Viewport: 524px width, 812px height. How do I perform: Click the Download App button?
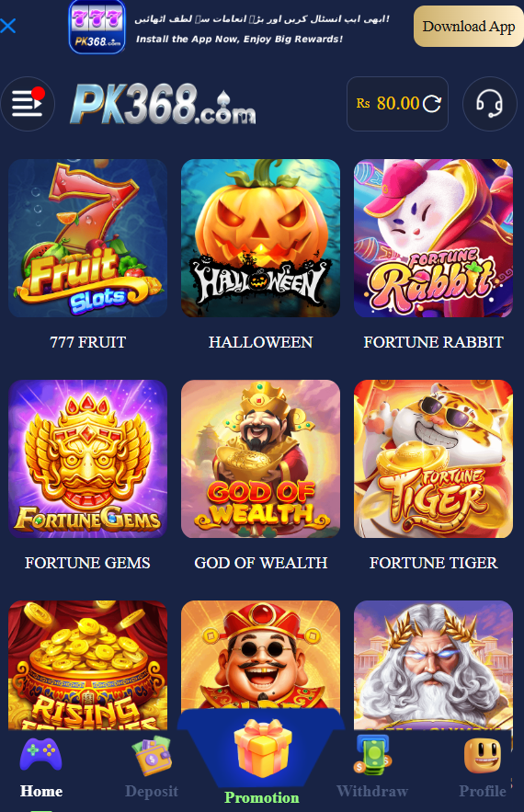(469, 27)
